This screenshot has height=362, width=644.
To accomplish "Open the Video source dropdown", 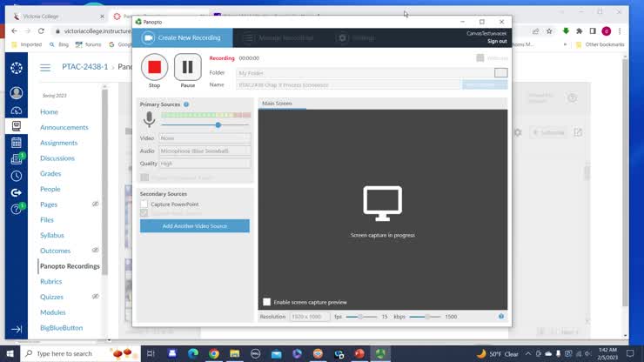I will (x=205, y=138).
